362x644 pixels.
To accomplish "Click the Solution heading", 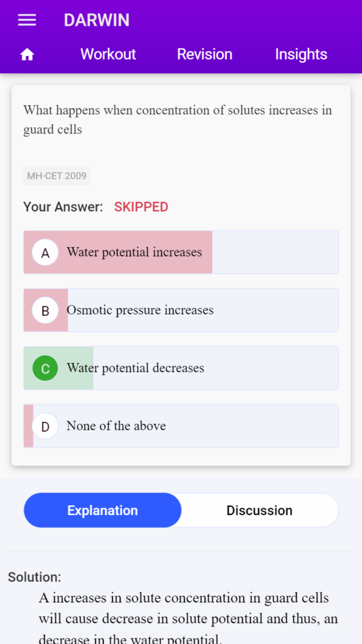I will 35,577.
